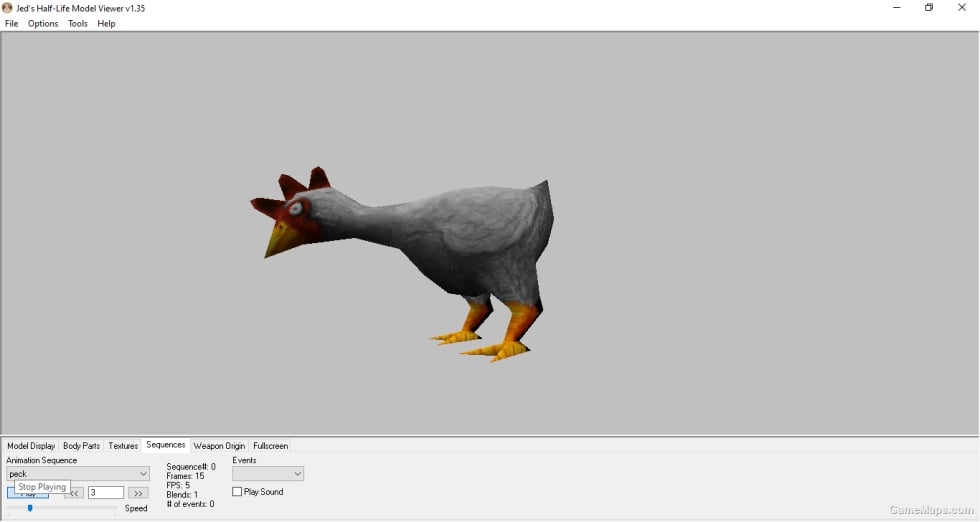
Task: Switch to the Model Display tab
Action: click(31, 446)
